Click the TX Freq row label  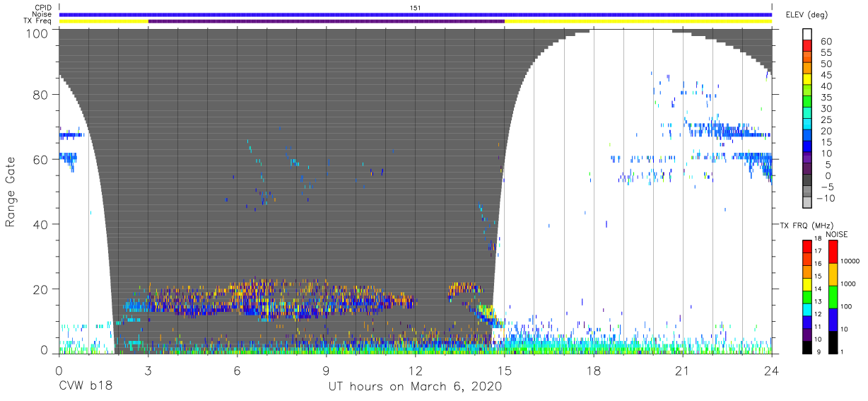coord(37,21)
